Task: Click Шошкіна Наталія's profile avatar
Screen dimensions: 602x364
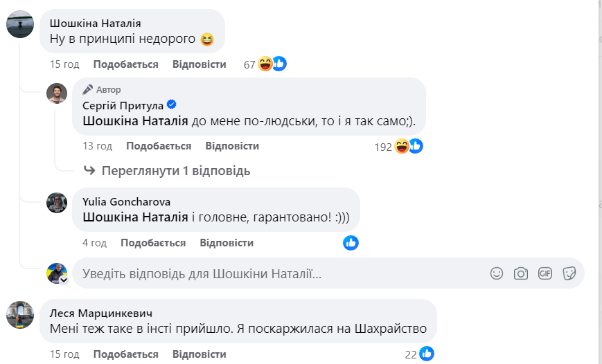Action: coord(20,24)
